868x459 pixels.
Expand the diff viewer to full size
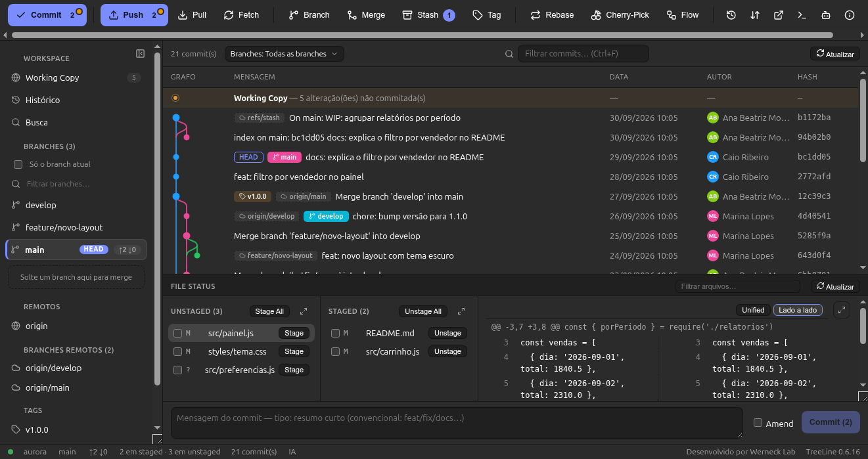pyautogui.click(x=842, y=310)
